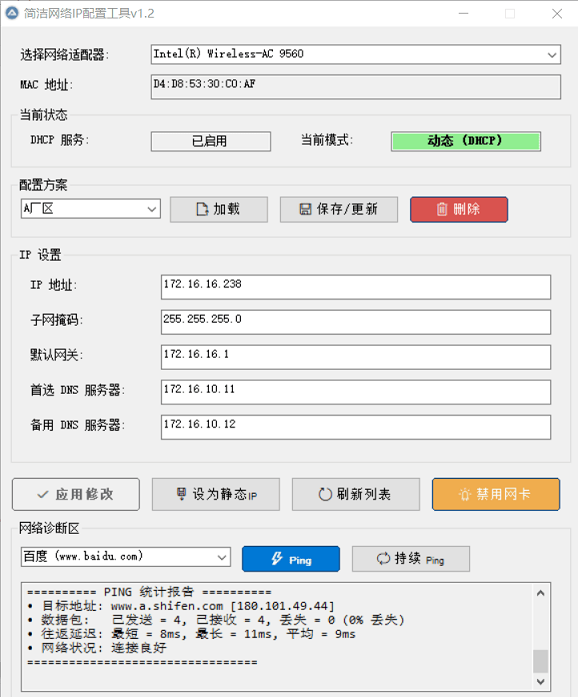The width and height of the screenshot is (578, 697).
Task: Click the loop icon on 持续 Ping
Action: click(383, 559)
